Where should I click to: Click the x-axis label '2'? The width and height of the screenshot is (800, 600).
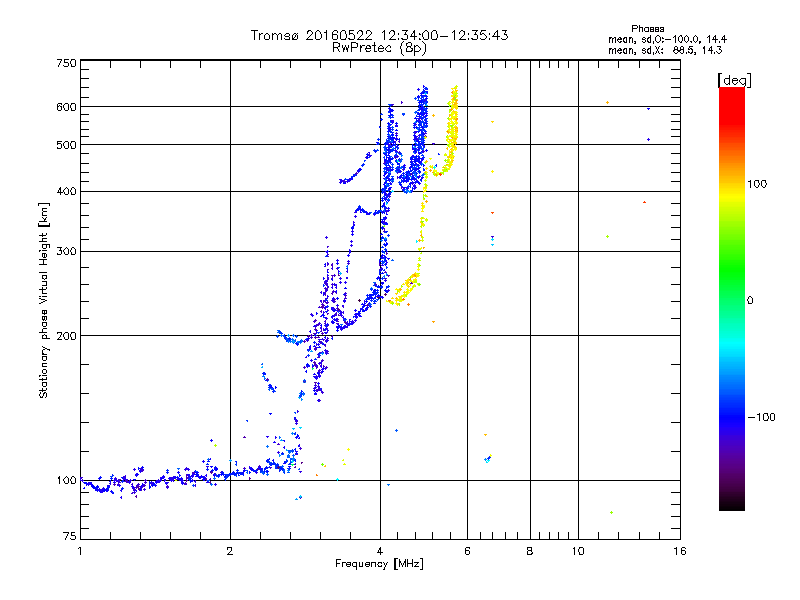pos(230,552)
